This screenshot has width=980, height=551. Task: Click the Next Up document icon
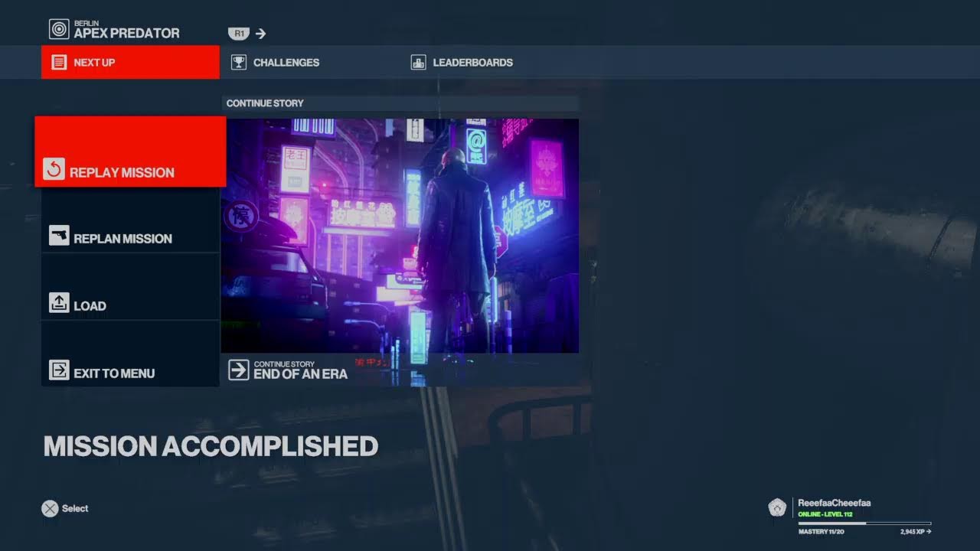click(59, 63)
